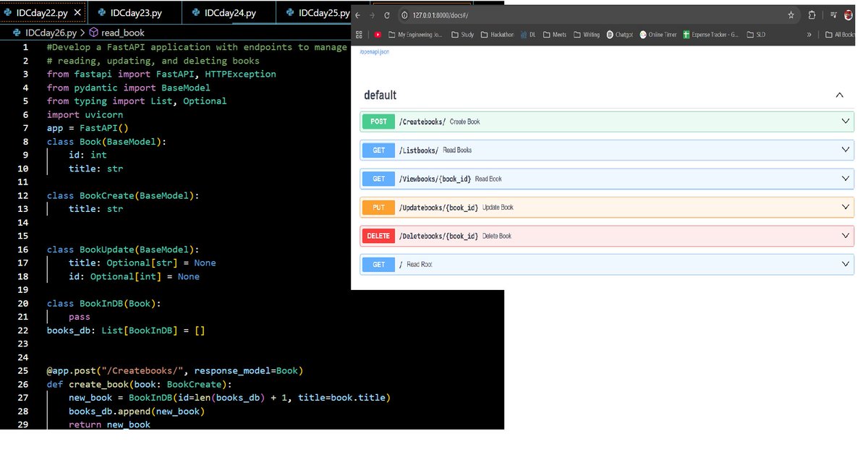Click the GET method badge for Read Root
The width and height of the screenshot is (868, 473).
(x=379, y=264)
